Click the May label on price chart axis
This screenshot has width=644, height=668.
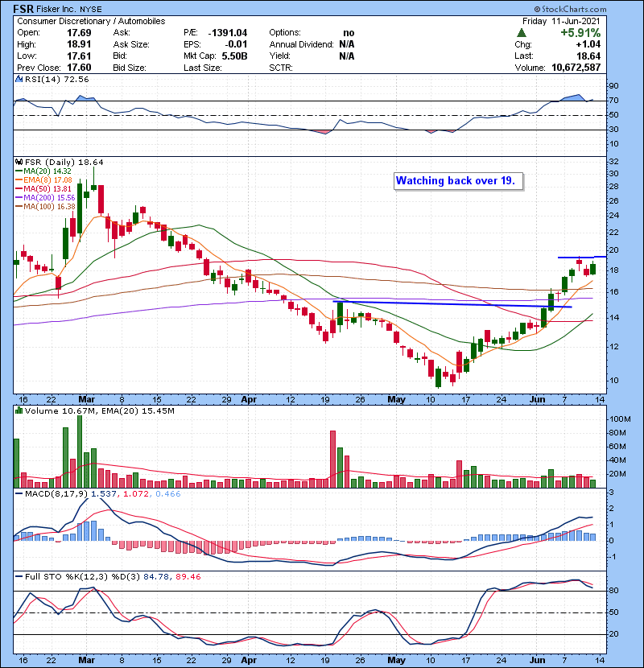[x=396, y=399]
